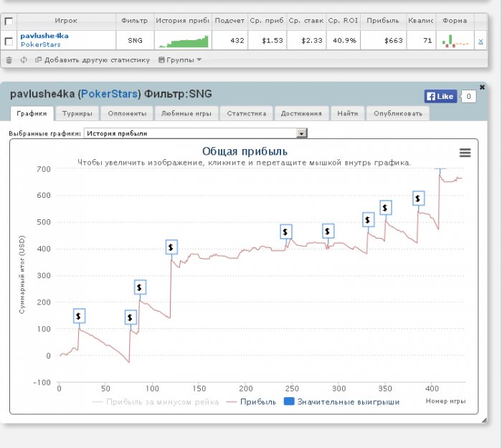Open the Статистика tab

(247, 113)
